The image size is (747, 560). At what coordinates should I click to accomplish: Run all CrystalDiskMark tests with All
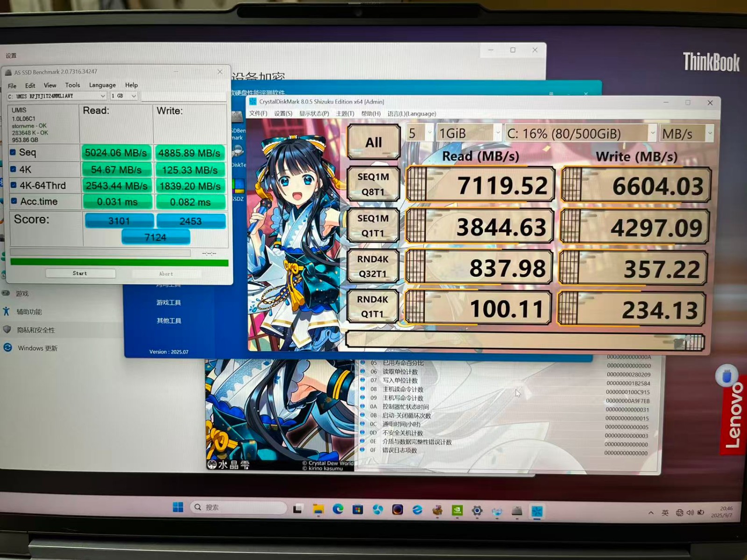373,142
